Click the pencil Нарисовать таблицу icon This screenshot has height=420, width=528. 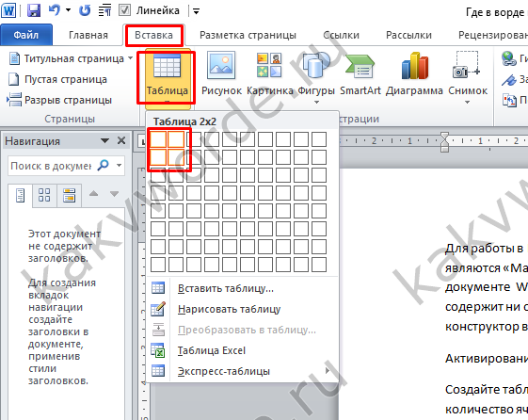click(158, 309)
